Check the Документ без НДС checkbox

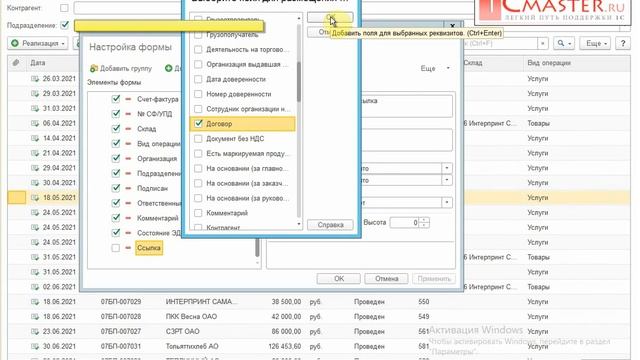click(198, 139)
